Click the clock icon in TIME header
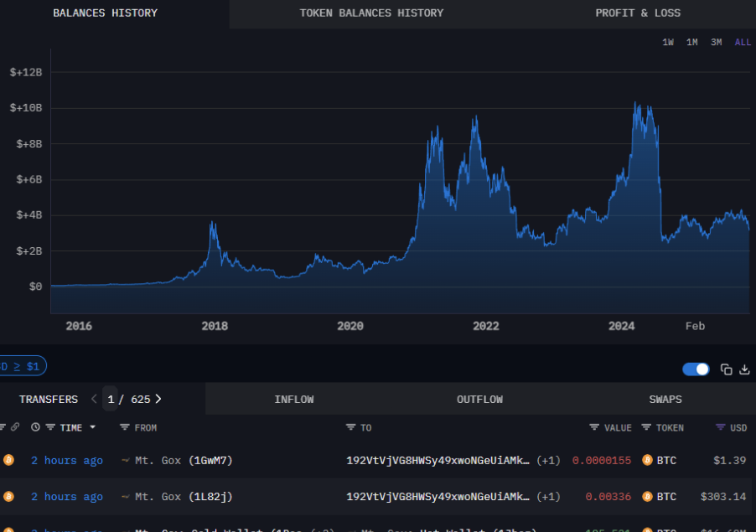 coord(35,427)
